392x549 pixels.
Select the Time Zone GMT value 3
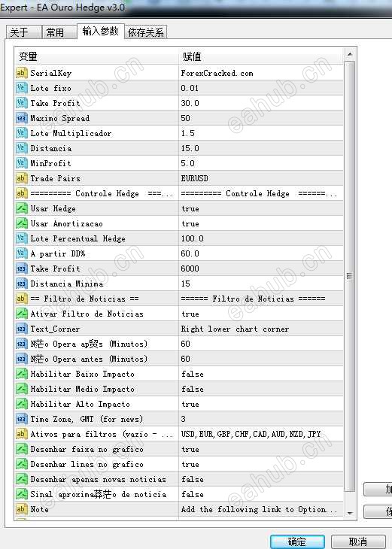(261, 419)
